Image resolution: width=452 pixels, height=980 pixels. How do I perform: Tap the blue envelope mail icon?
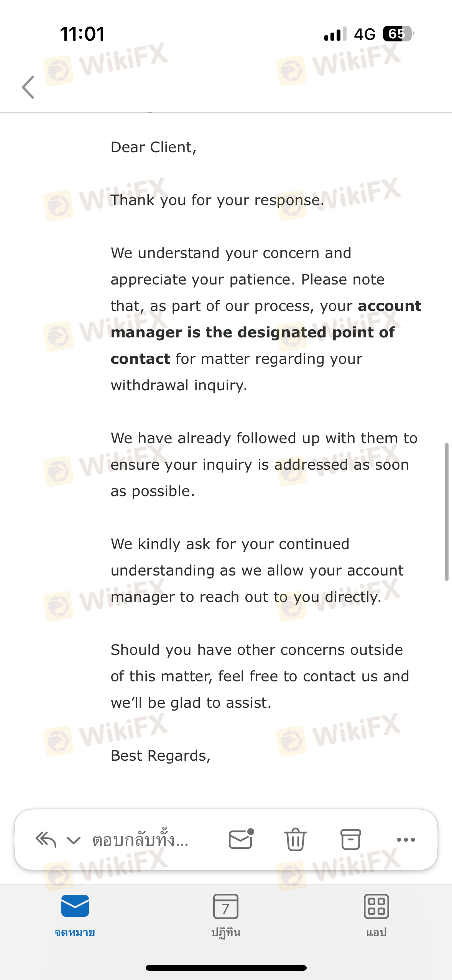75,906
